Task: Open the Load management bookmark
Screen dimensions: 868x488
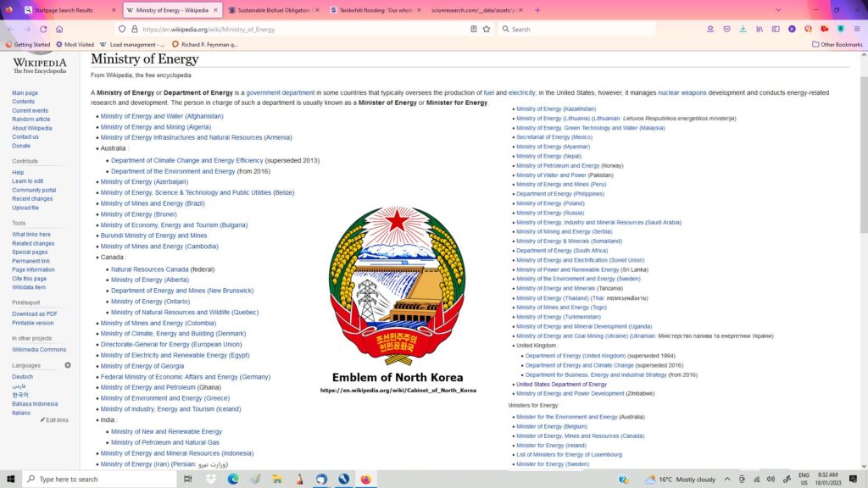Action: point(132,44)
